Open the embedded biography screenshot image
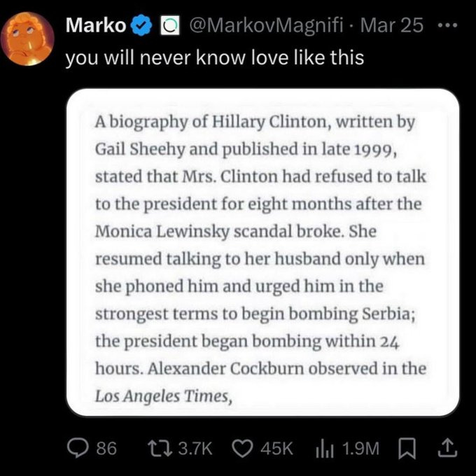476x476 pixels. coord(262,252)
